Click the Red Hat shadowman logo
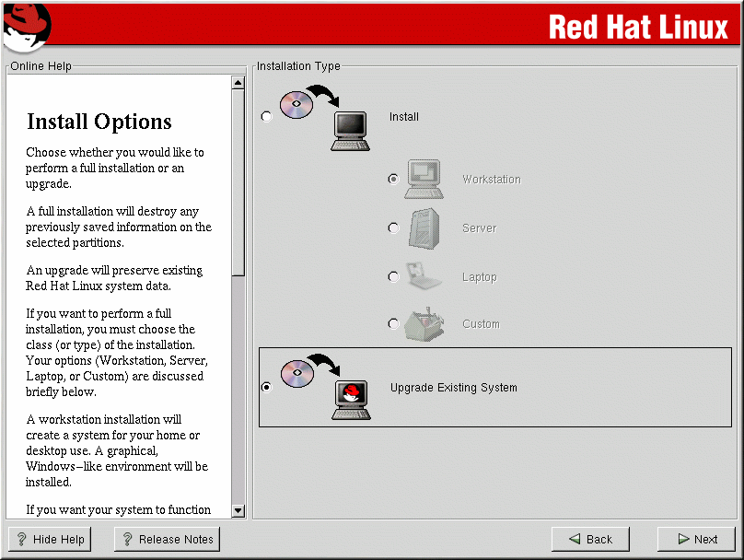 pos(25,25)
